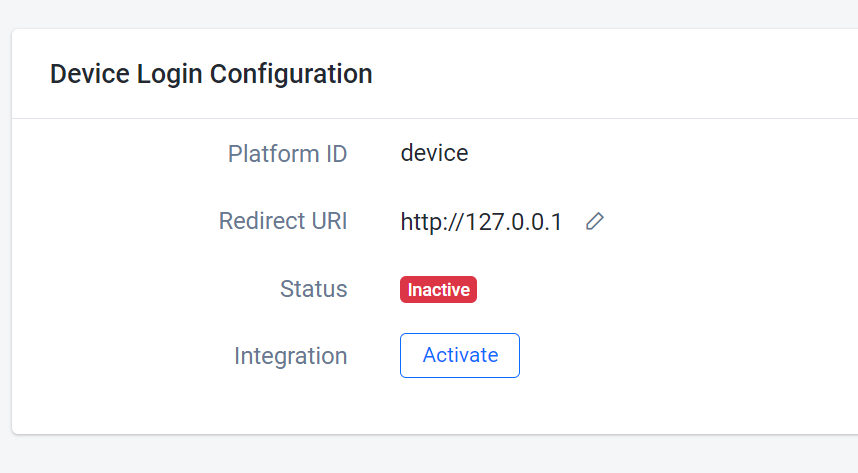Click the "device" Platform ID value
858x473 pixels.
(434, 153)
